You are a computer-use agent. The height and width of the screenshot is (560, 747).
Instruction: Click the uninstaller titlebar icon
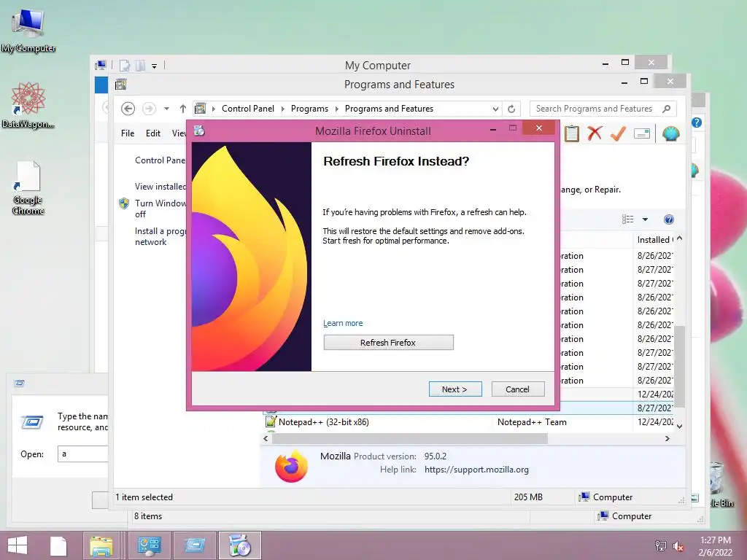pyautogui.click(x=199, y=131)
